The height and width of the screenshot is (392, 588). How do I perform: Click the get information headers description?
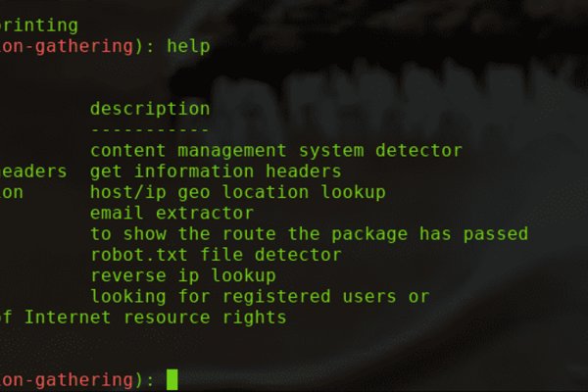click(216, 171)
